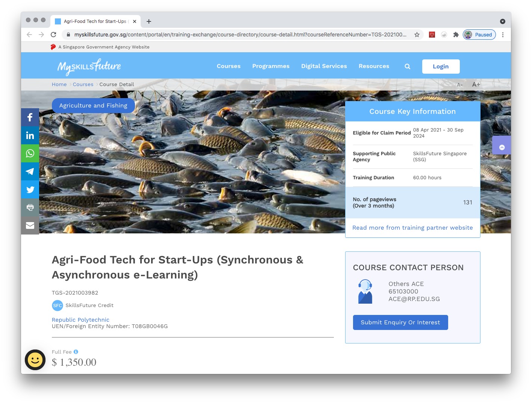Share course via LinkedIn icon
532x404 pixels.
[30, 135]
